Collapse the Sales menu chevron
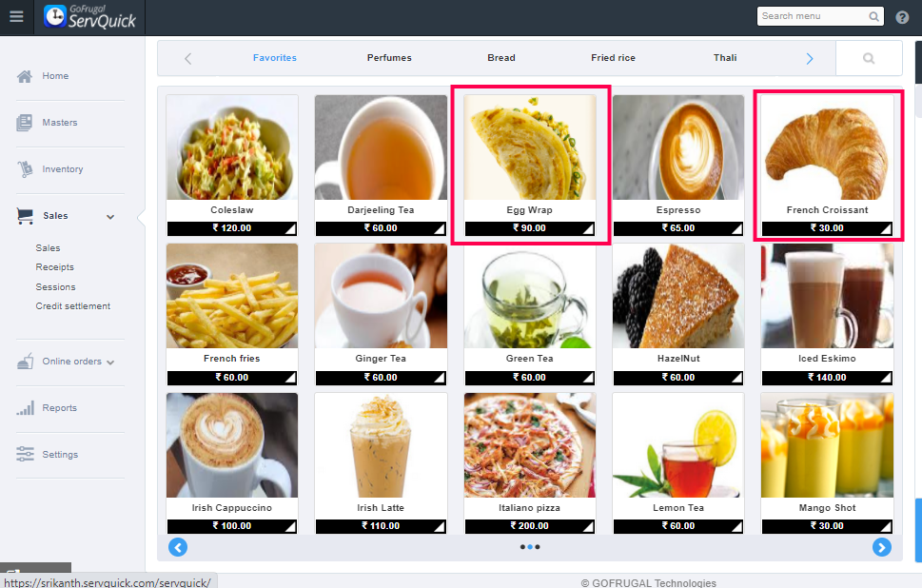 point(110,217)
